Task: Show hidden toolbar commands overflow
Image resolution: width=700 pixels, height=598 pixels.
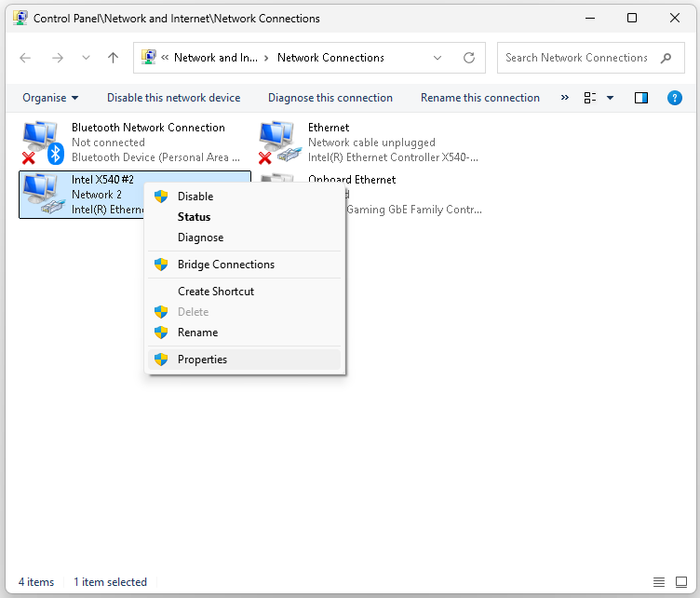Action: (564, 98)
